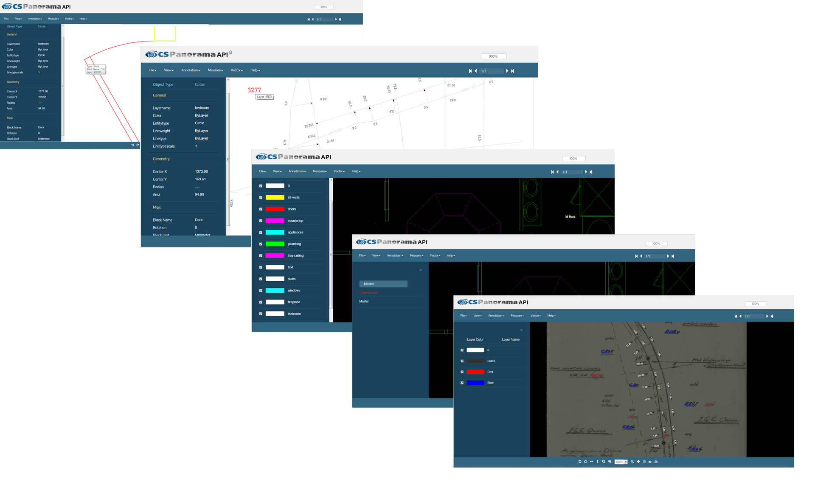The width and height of the screenshot is (815, 504).
Task: Open the Vector menu in the Master search window
Action: pos(435,255)
